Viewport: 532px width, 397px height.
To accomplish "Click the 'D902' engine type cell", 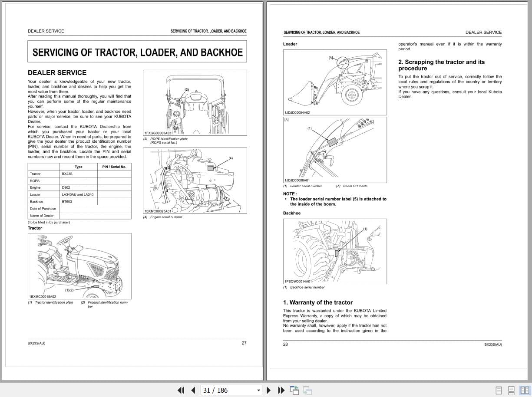I will (x=79, y=187).
